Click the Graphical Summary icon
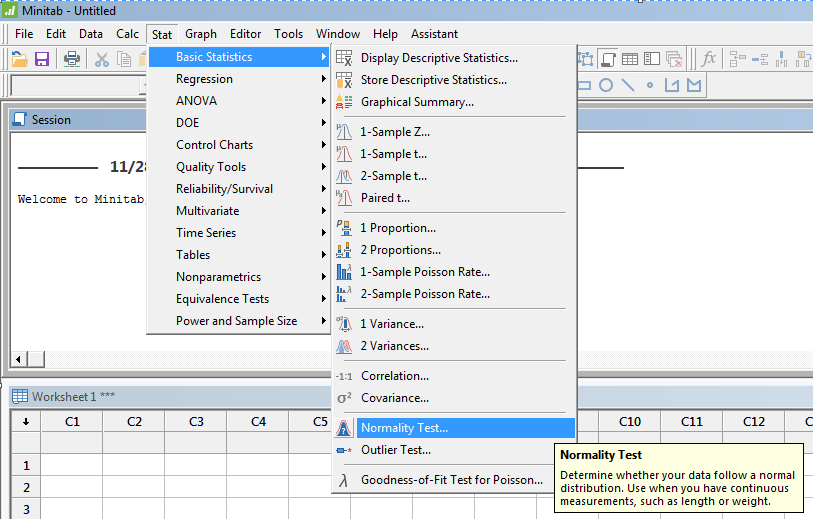The image size is (813, 519). point(344,102)
